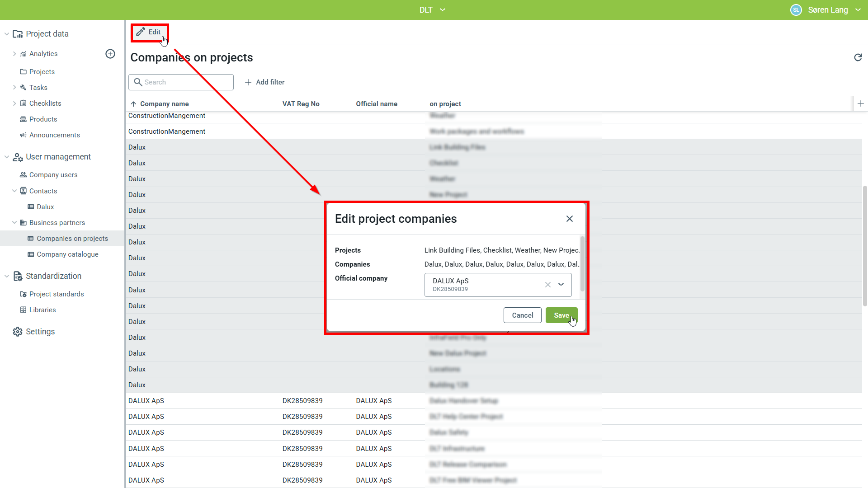Open Company catalogue in sidebar

pos(67,254)
